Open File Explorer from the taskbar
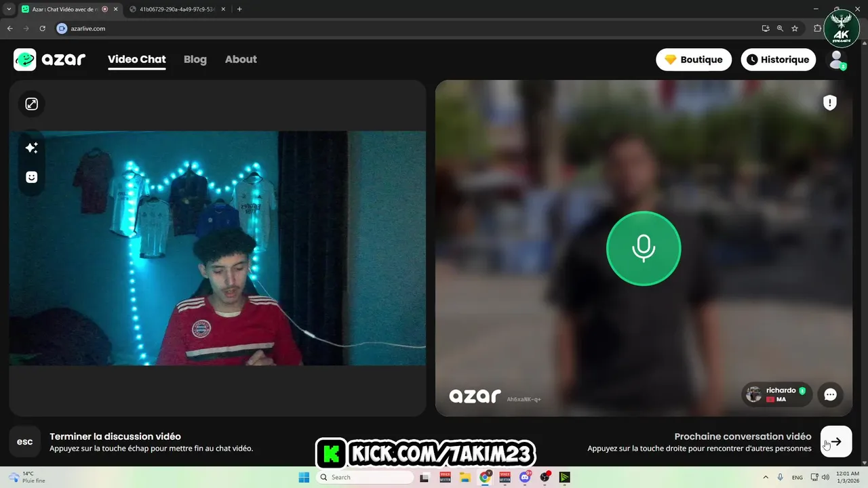868x488 pixels. point(465,477)
